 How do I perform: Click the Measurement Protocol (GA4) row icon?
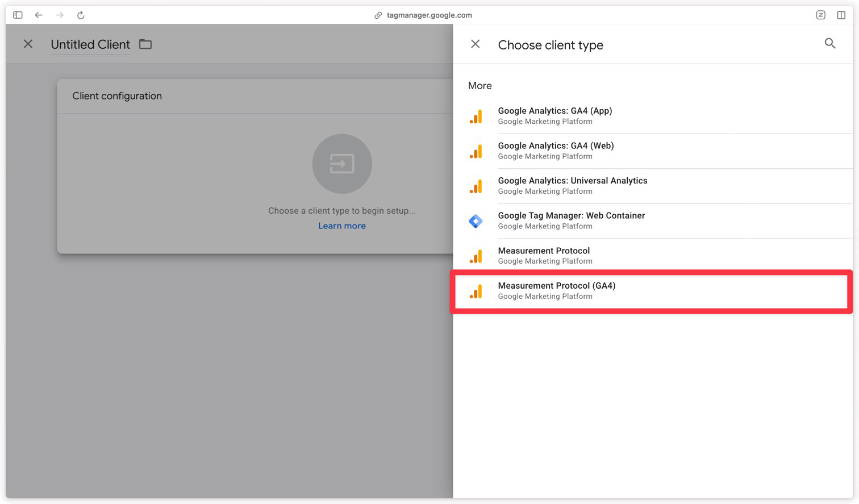tap(476, 291)
